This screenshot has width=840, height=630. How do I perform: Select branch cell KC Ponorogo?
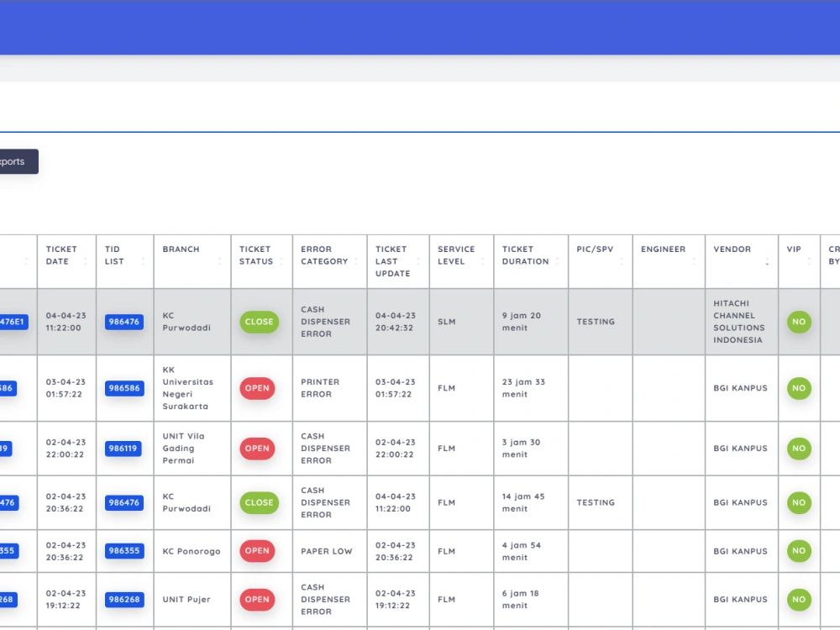pos(192,551)
